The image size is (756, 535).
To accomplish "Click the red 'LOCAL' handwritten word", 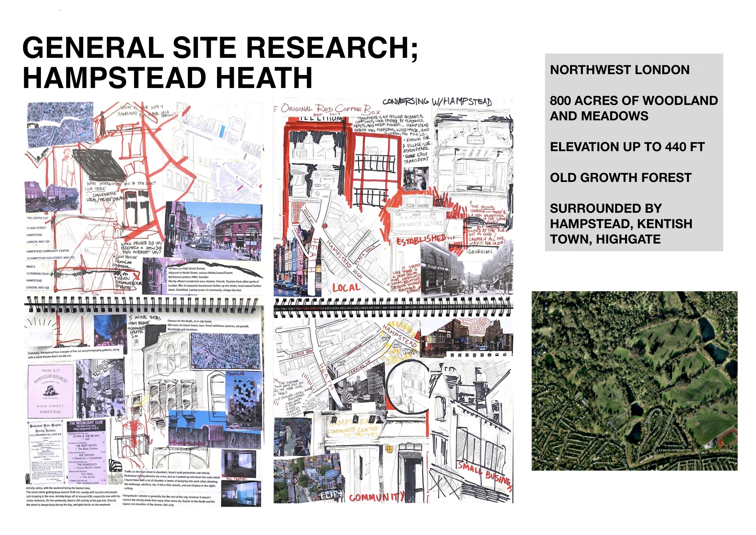I will pyautogui.click(x=346, y=287).
